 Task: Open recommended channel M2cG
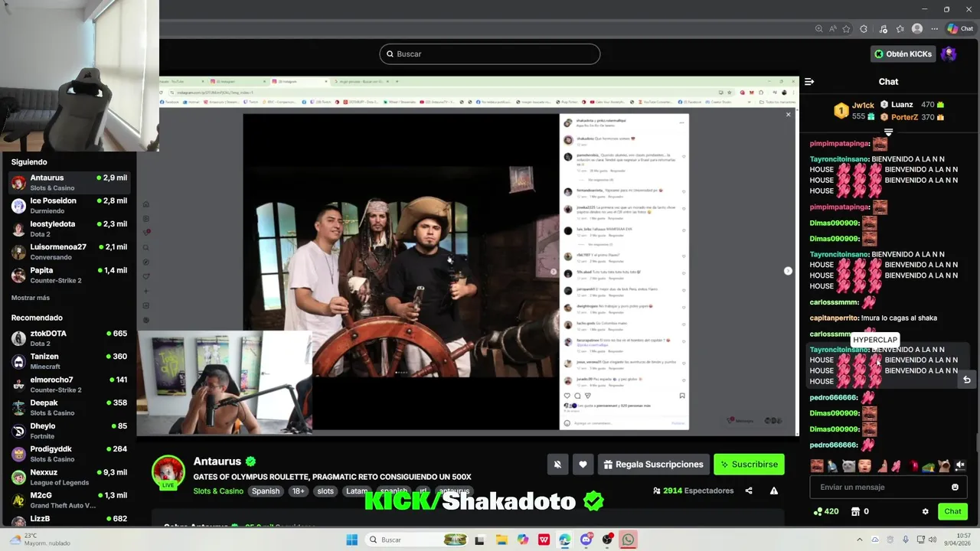[69, 500]
